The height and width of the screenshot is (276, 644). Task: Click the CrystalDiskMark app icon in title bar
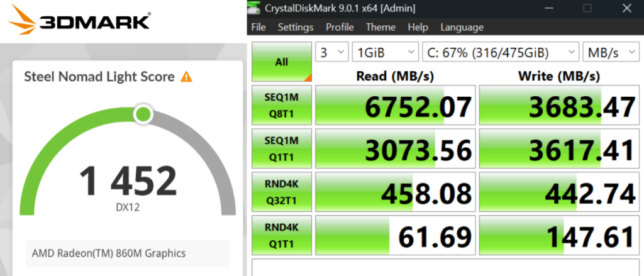pos(255,9)
